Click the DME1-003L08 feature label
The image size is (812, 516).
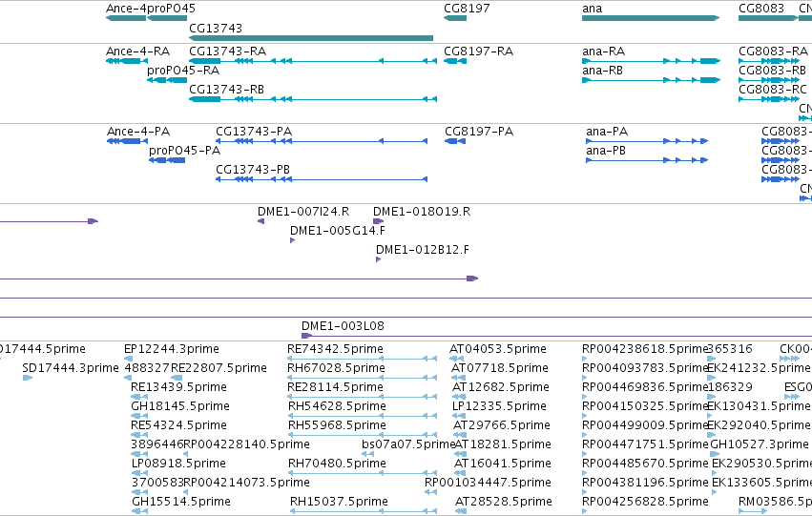[343, 326]
